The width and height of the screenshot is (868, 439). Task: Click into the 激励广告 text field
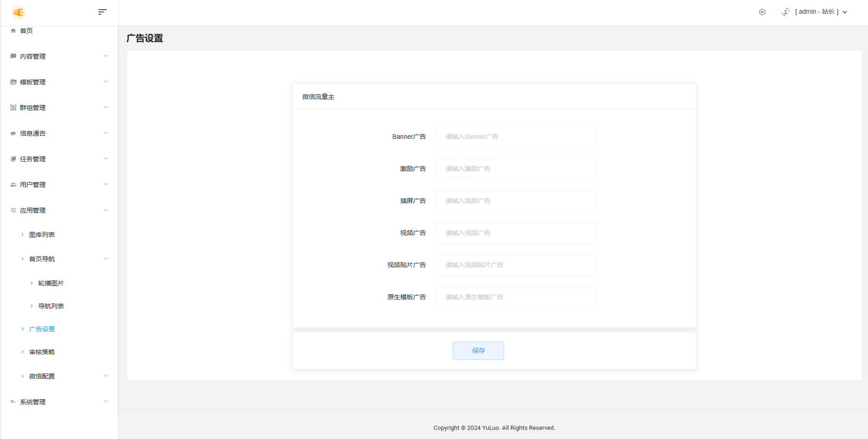(515, 169)
